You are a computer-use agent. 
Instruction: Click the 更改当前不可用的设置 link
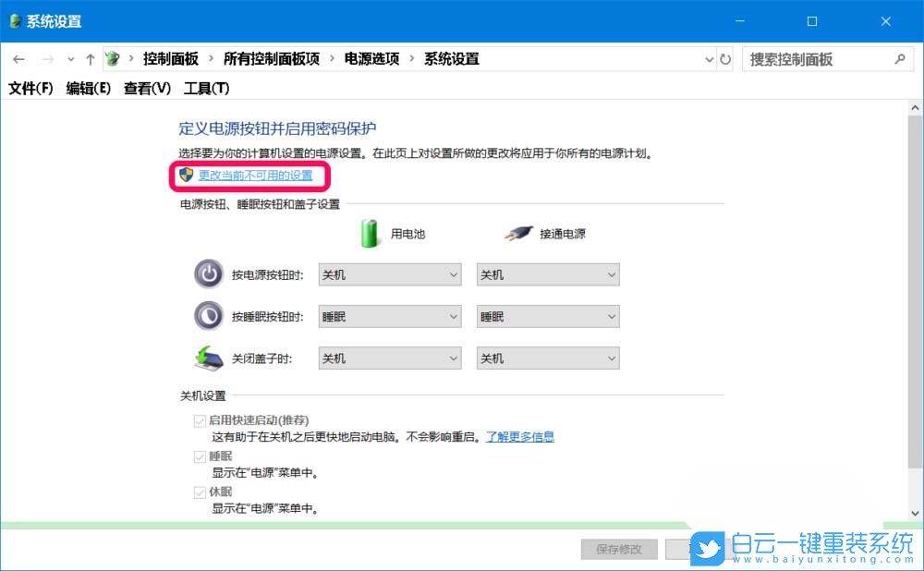coord(255,176)
